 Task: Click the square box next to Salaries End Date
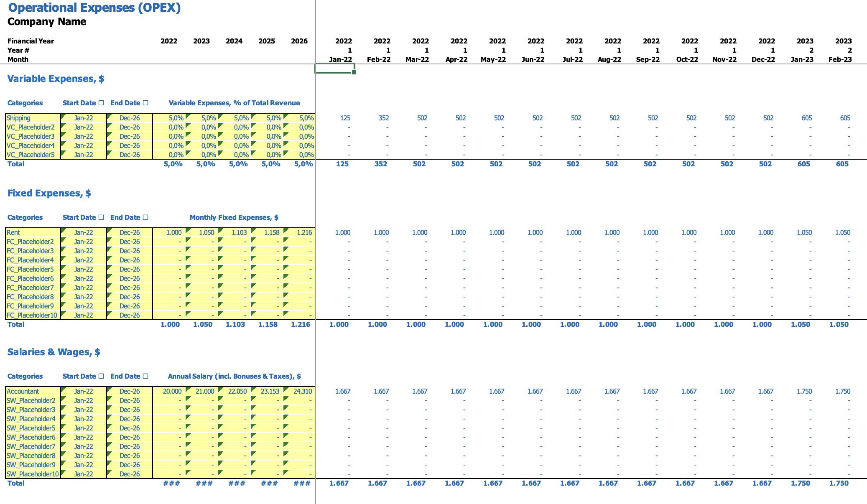coord(145,376)
